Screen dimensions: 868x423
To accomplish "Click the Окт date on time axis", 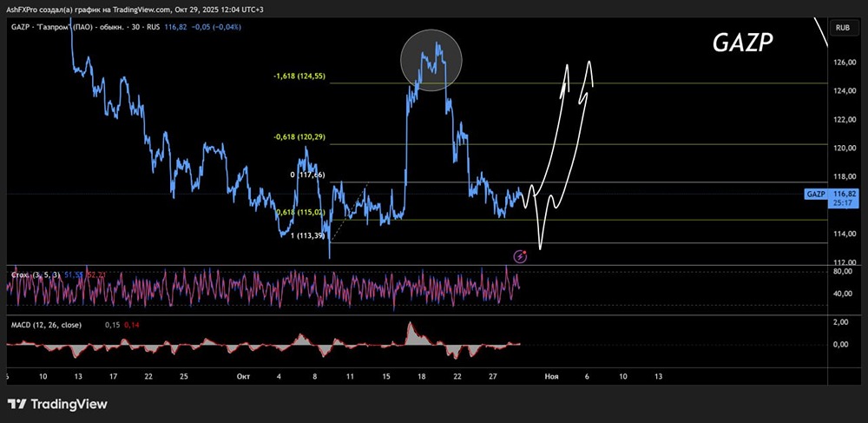I will pos(243,376).
